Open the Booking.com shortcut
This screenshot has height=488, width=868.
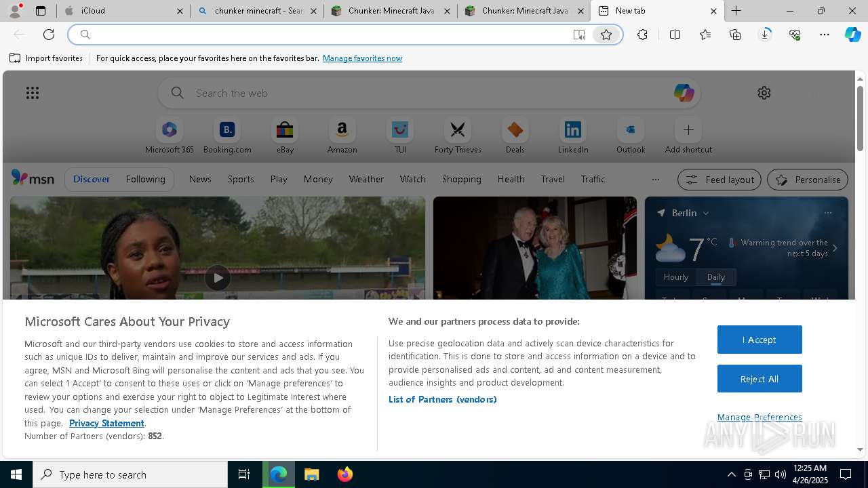click(x=227, y=136)
